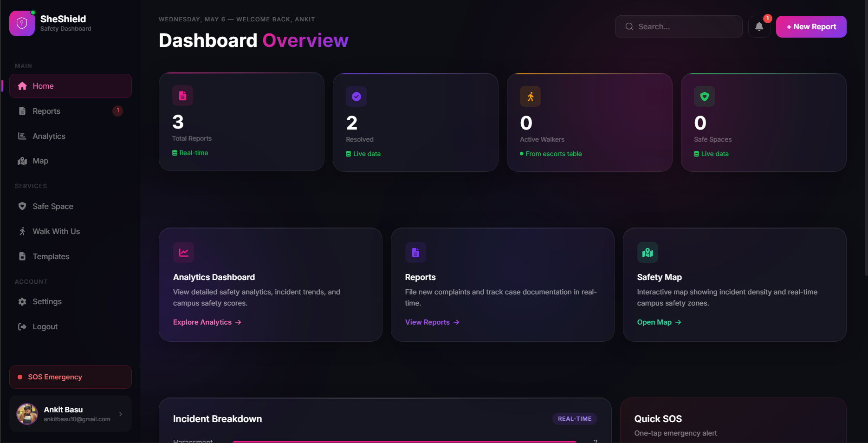Click the Analytics Dashboard card line-chart icon
The image size is (868, 443).
pyautogui.click(x=184, y=253)
